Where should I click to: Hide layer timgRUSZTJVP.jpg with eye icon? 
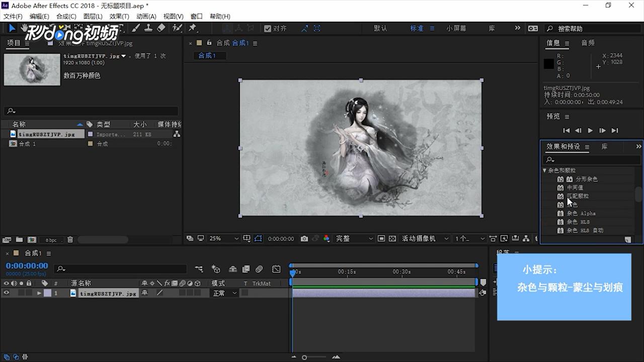7,293
